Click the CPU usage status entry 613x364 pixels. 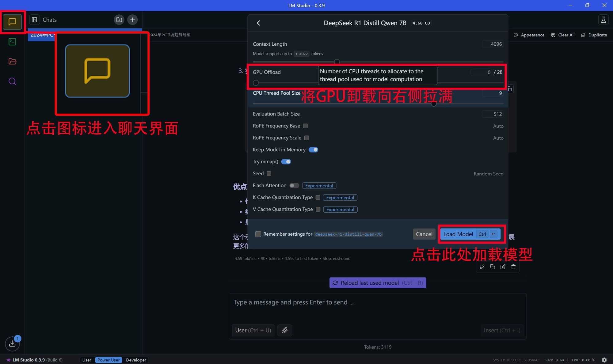coord(583,360)
